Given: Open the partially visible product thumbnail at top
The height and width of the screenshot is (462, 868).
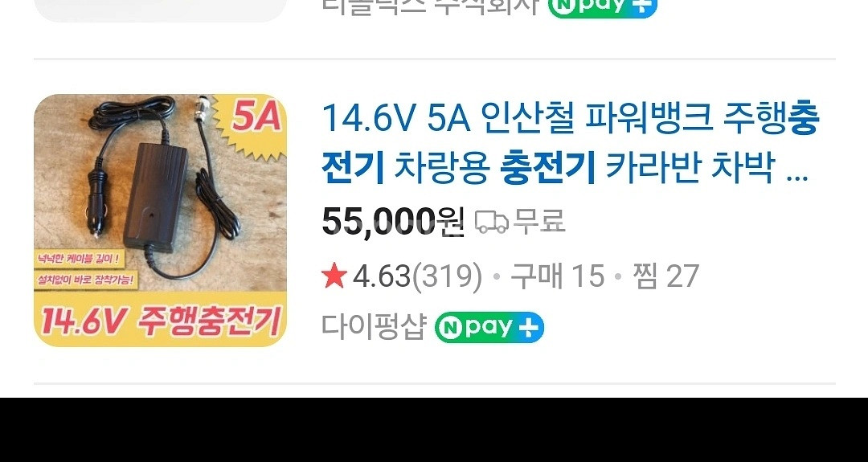Looking at the screenshot, I should coord(160,10).
